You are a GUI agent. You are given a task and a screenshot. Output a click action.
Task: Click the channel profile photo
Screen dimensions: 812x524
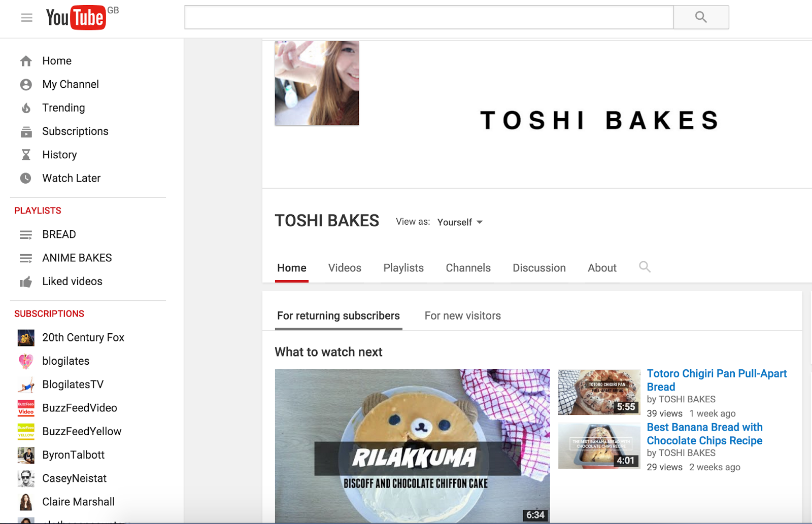(x=317, y=83)
